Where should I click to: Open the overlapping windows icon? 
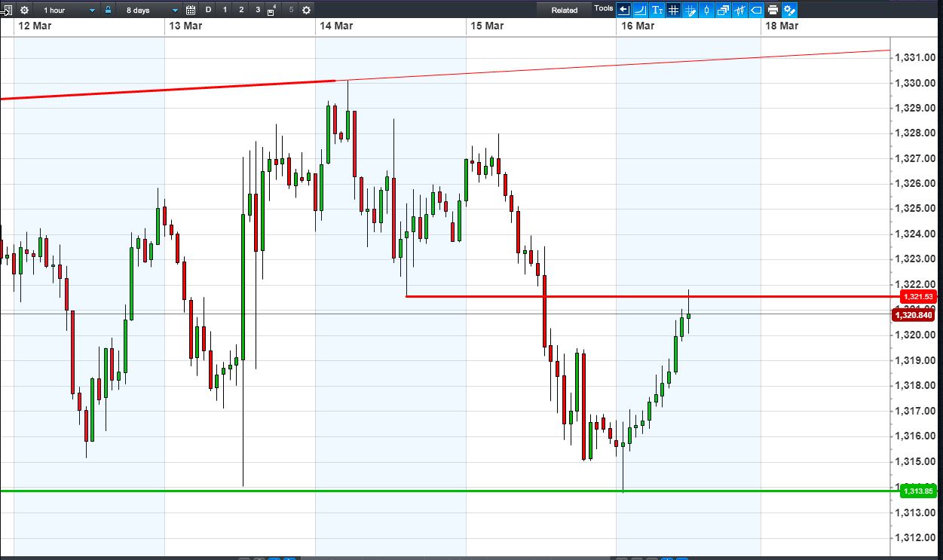pos(723,10)
